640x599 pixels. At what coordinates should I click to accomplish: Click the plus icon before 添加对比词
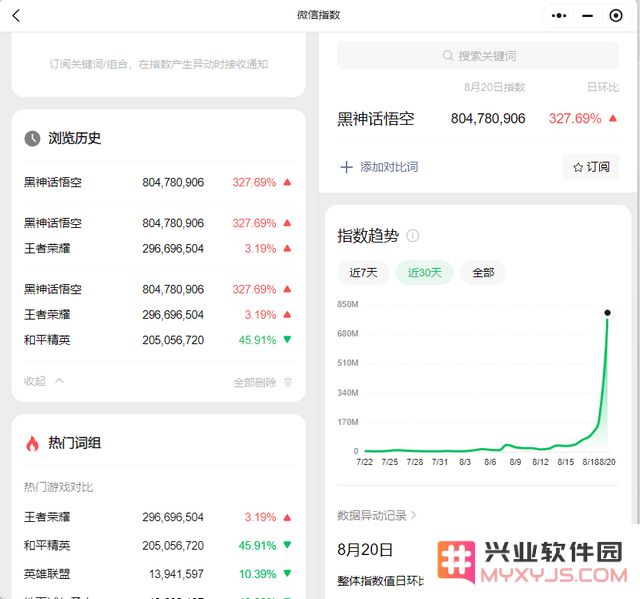[x=346, y=167]
